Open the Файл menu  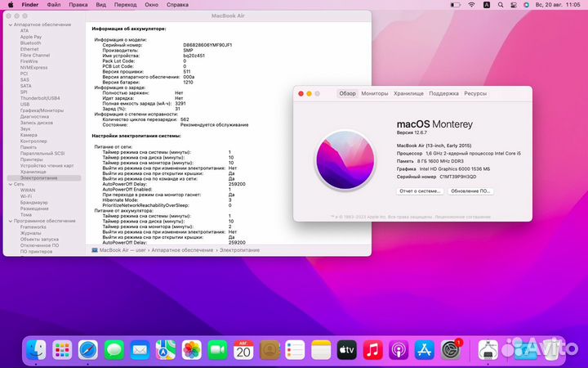pos(54,5)
